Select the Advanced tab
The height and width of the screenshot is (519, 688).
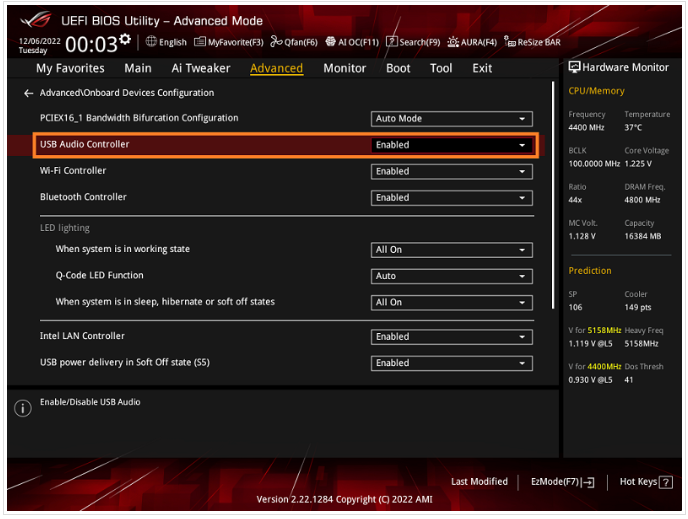[x=276, y=68]
